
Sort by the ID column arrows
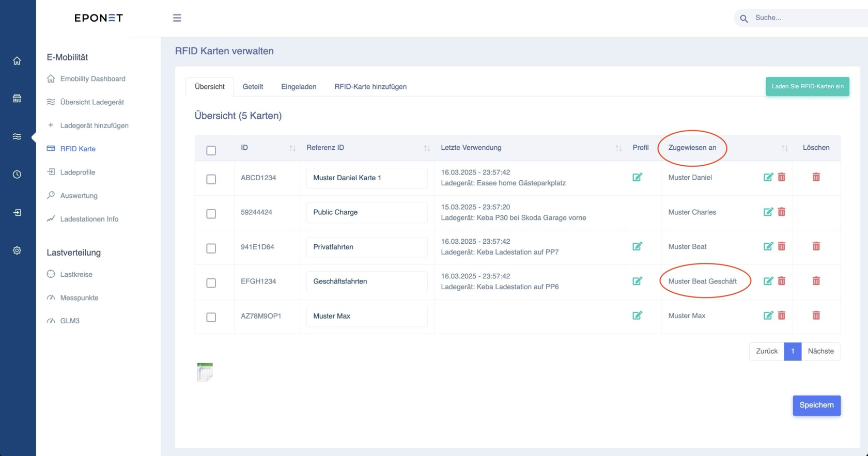(292, 148)
